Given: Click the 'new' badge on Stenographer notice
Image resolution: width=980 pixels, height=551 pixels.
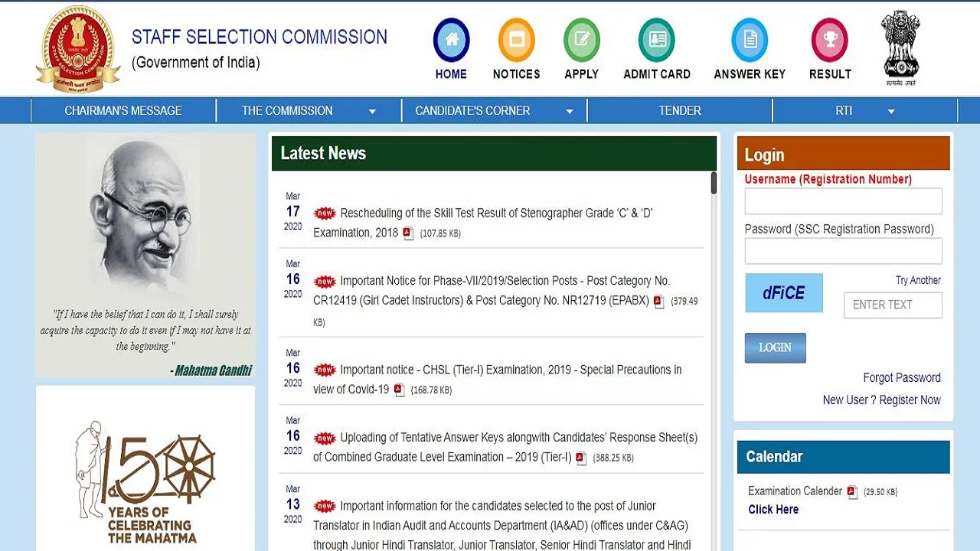Looking at the screenshot, I should [x=325, y=214].
